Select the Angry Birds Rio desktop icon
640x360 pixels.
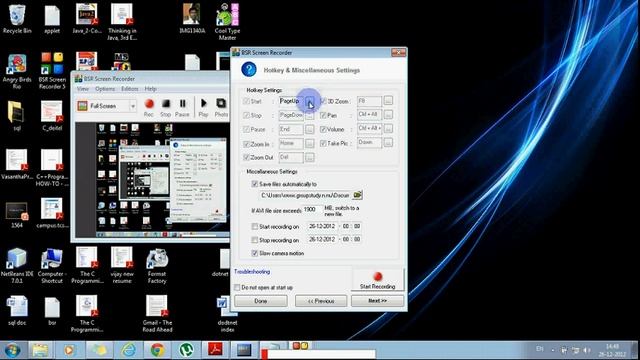[17, 71]
